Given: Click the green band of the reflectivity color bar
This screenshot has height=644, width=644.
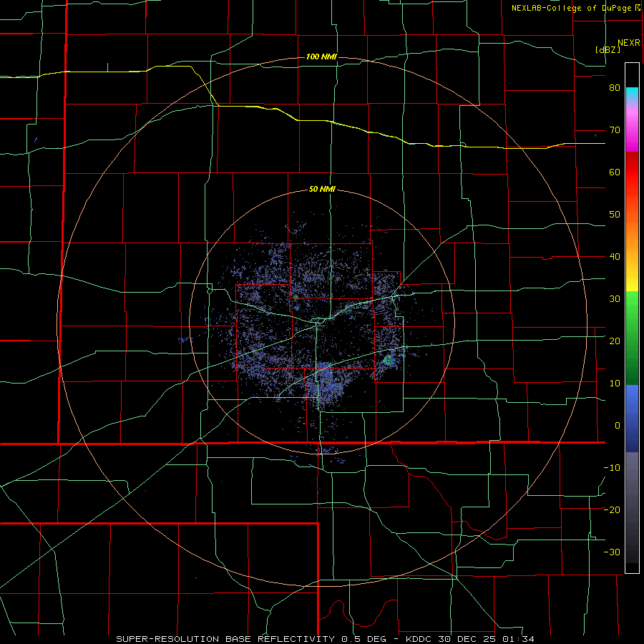Looking at the screenshot, I should [632, 338].
